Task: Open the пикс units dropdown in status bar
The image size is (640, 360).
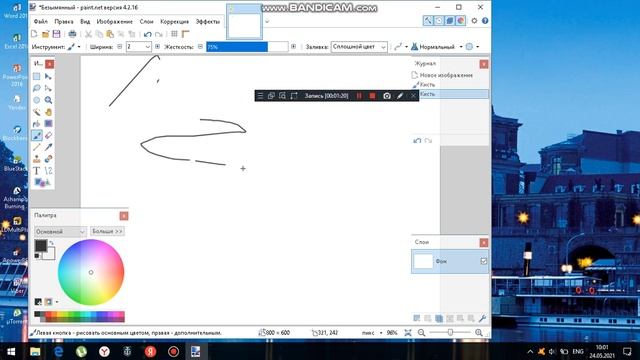Action: [x=371, y=333]
